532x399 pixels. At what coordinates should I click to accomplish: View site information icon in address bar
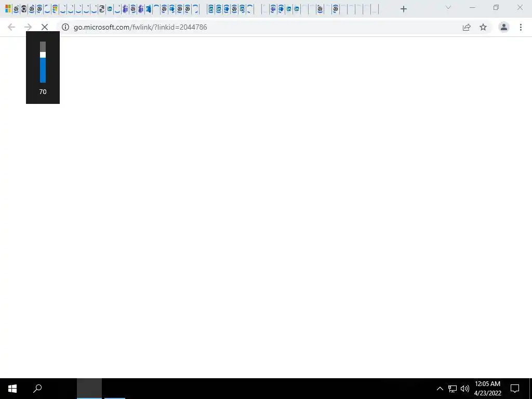click(65, 27)
